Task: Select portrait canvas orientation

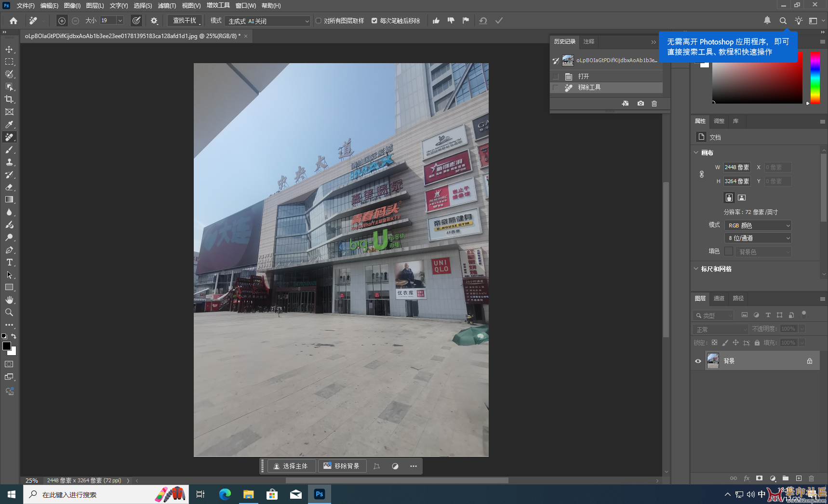Action: pyautogui.click(x=729, y=198)
